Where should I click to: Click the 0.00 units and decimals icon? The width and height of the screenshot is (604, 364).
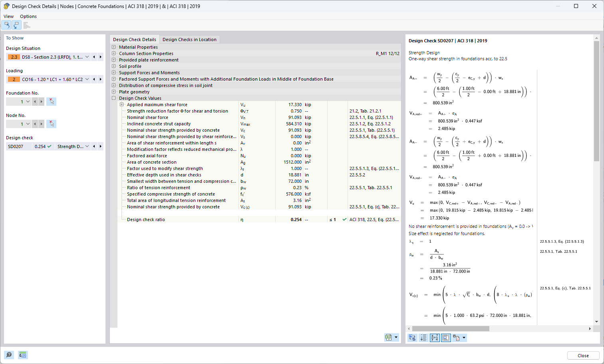[x=23, y=355]
